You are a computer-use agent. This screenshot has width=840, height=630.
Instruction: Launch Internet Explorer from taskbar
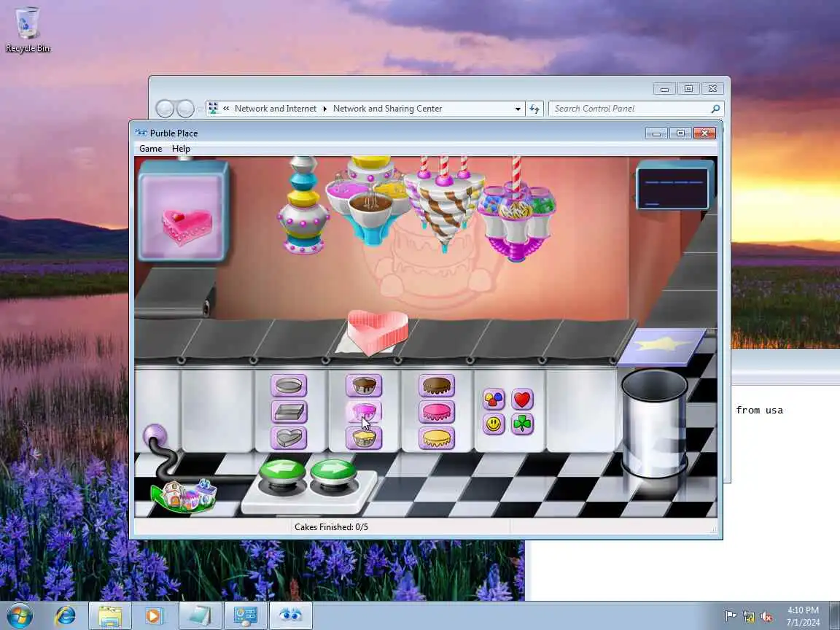65,615
